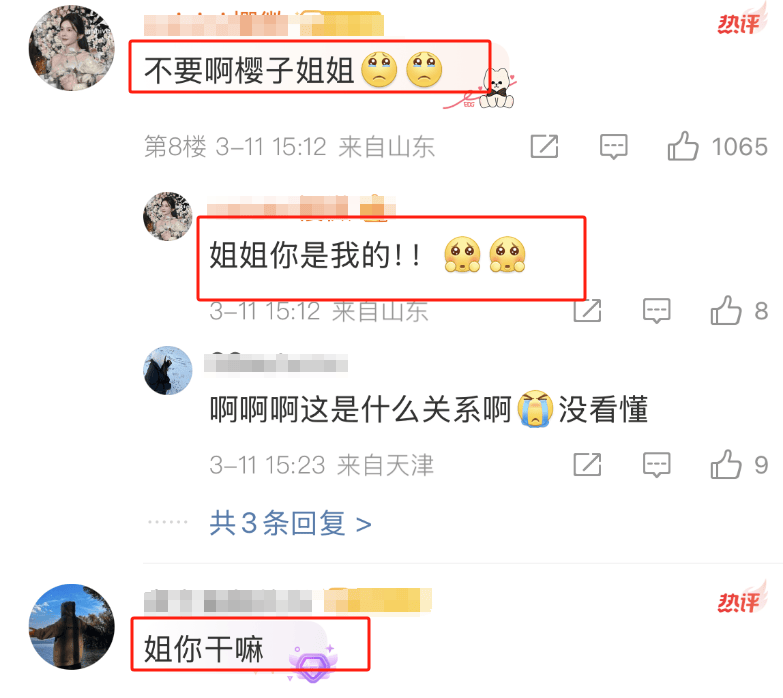This screenshot has width=783, height=698.
Task: Like the reply with 8 likes
Action: [726, 311]
